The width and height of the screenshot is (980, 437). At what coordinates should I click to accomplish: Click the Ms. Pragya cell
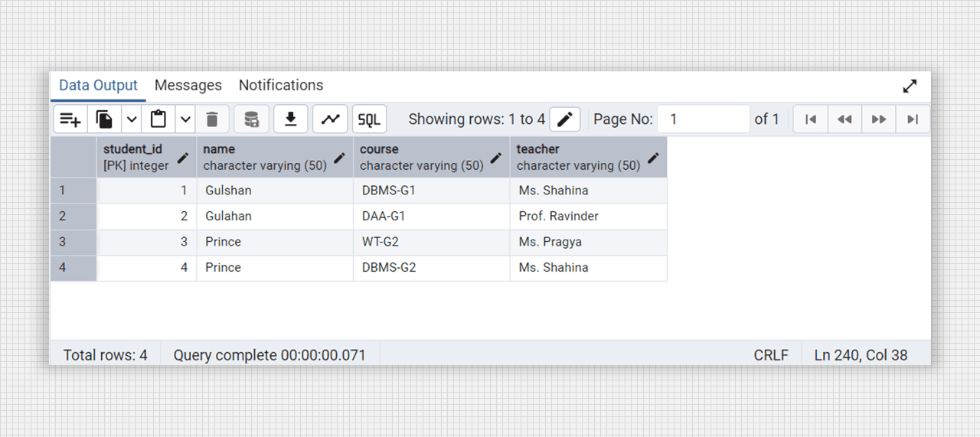(588, 242)
